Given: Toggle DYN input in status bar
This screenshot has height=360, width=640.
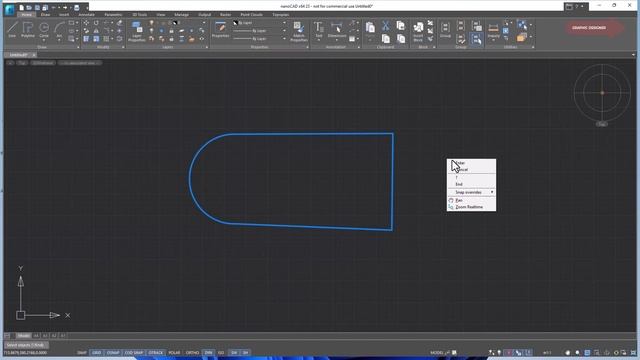Looking at the screenshot, I should point(209,353).
